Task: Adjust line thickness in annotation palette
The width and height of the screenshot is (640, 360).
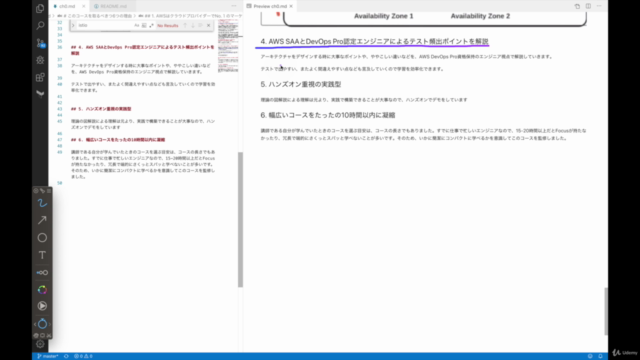Action: [42, 272]
